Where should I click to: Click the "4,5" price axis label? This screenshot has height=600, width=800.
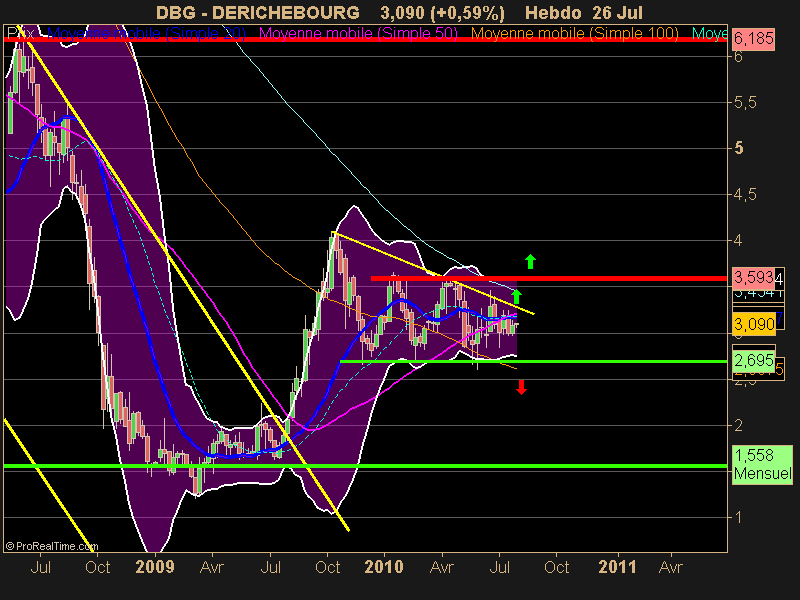[x=745, y=194]
